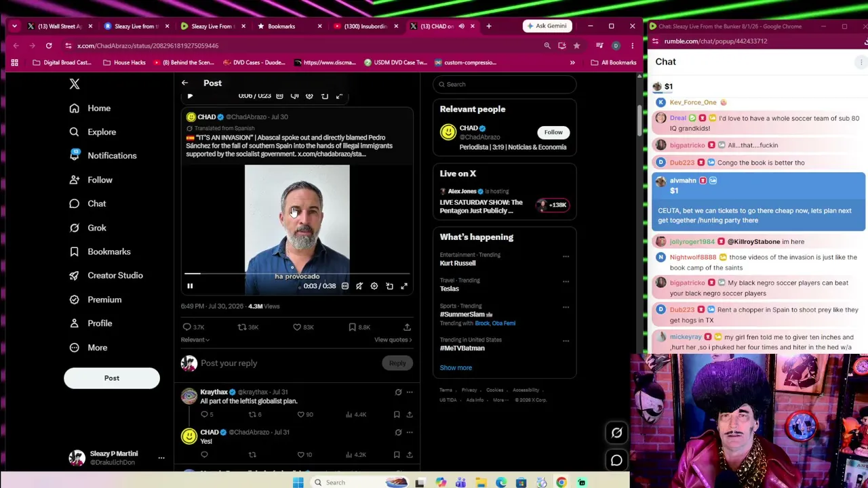The height and width of the screenshot is (488, 868).
Task: Expand More in X sidebar
Action: [x=89, y=347]
